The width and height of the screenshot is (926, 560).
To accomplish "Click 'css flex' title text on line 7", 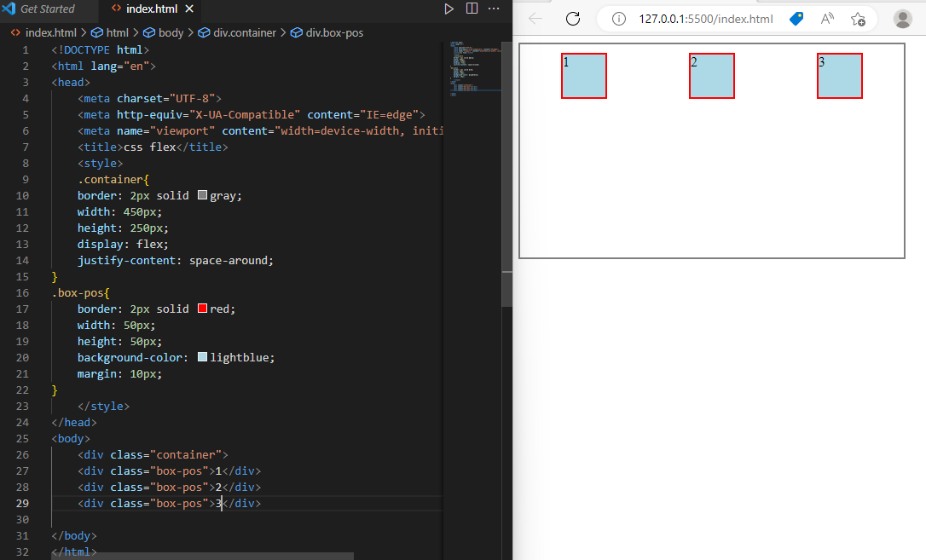I will point(149,147).
